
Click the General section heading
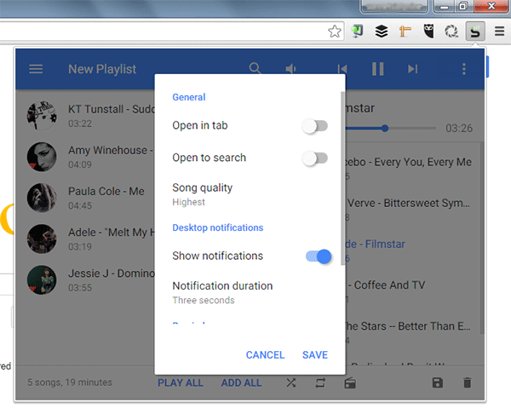pyautogui.click(x=189, y=97)
